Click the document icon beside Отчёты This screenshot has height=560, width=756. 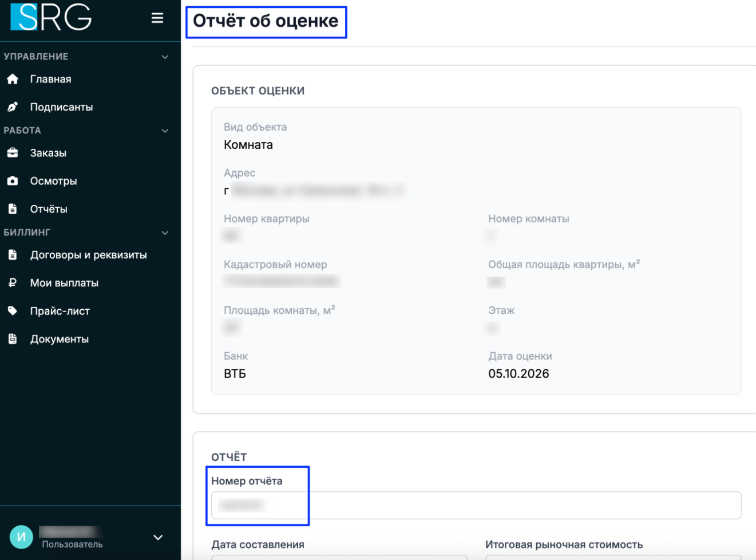pyautogui.click(x=13, y=209)
